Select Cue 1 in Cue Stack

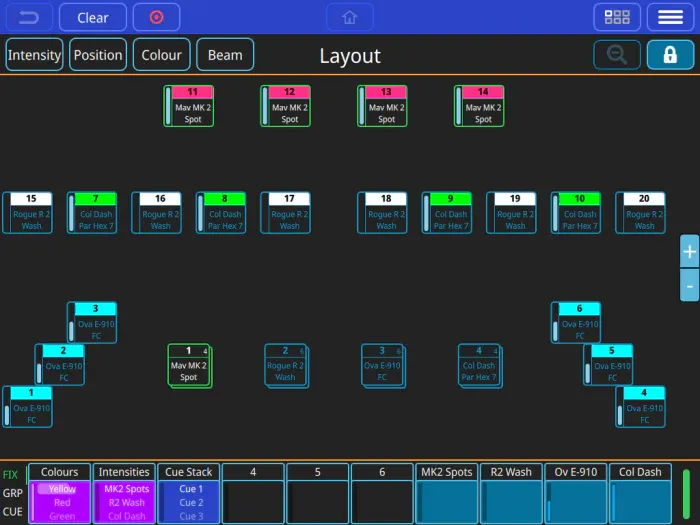191,489
